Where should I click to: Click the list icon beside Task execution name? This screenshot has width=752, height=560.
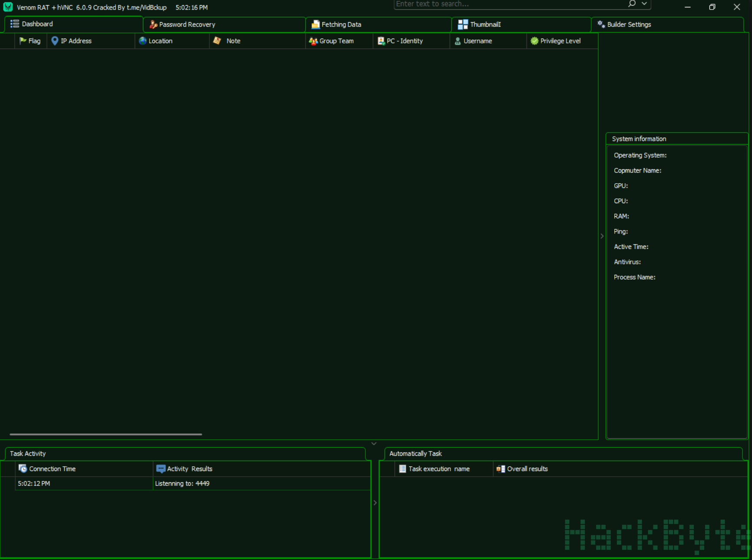(x=402, y=469)
